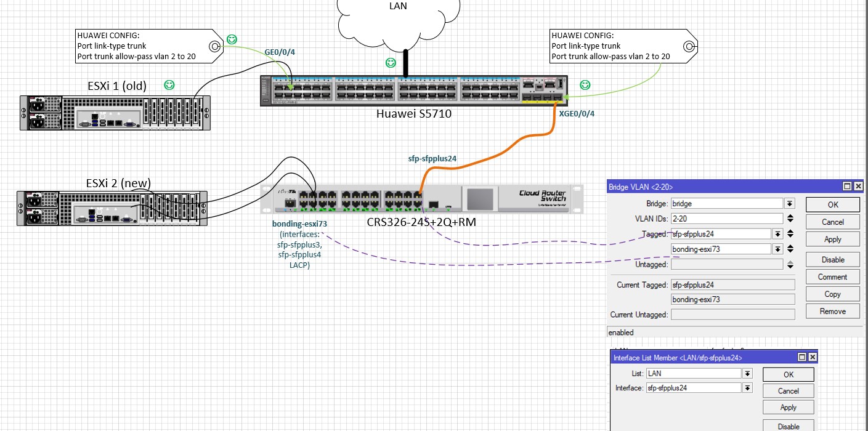Focus the Bridge field containing 'bridge'
Image resolution: width=868 pixels, height=431 pixels.
pyautogui.click(x=727, y=204)
